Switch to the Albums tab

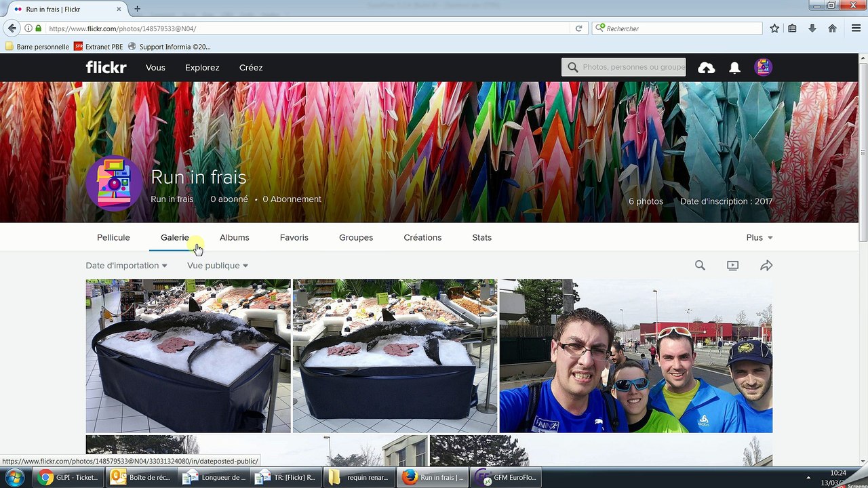point(234,237)
